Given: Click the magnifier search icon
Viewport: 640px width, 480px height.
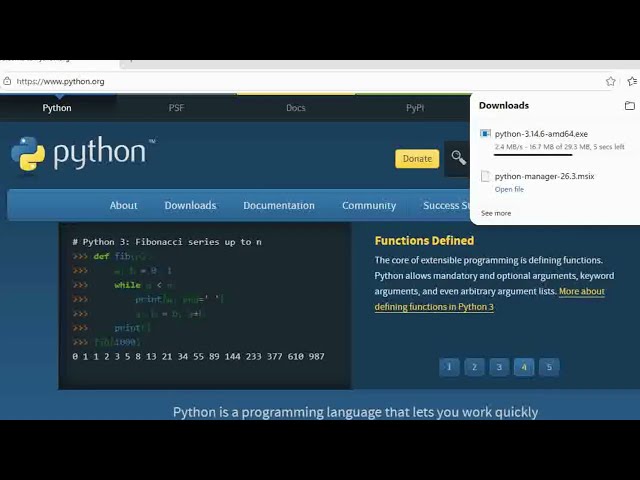Looking at the screenshot, I should [x=458, y=158].
